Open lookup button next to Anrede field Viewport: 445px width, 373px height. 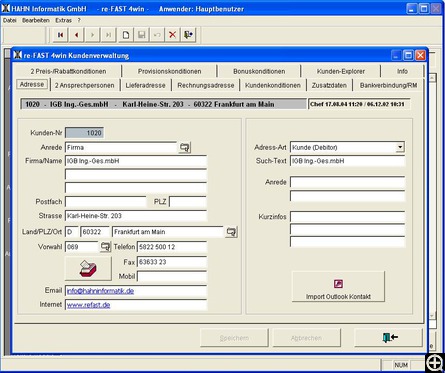click(185, 147)
